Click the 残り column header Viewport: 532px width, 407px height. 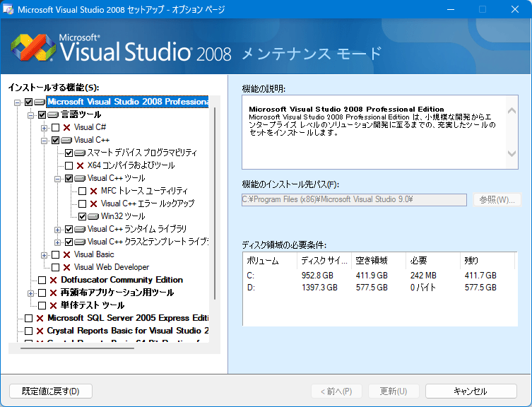(487, 261)
